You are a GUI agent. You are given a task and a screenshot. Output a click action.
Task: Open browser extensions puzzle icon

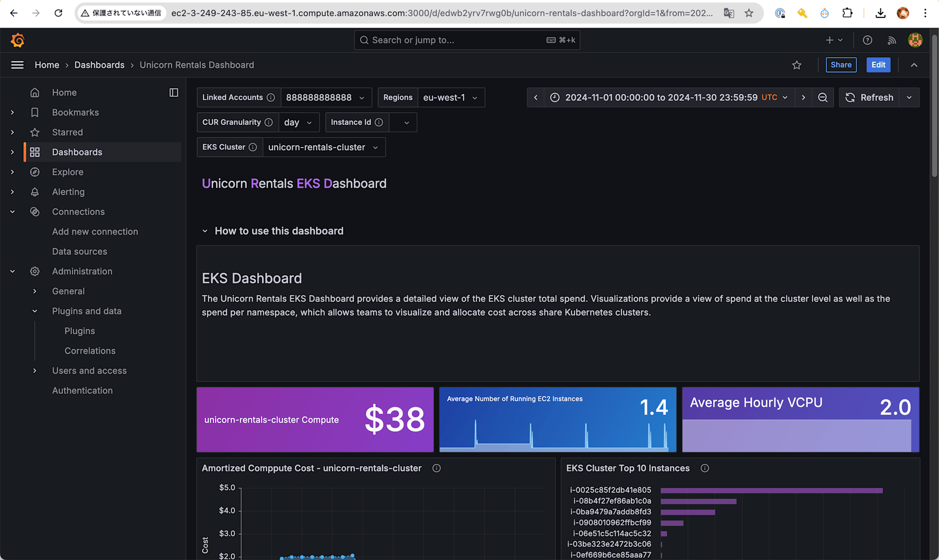point(847,13)
